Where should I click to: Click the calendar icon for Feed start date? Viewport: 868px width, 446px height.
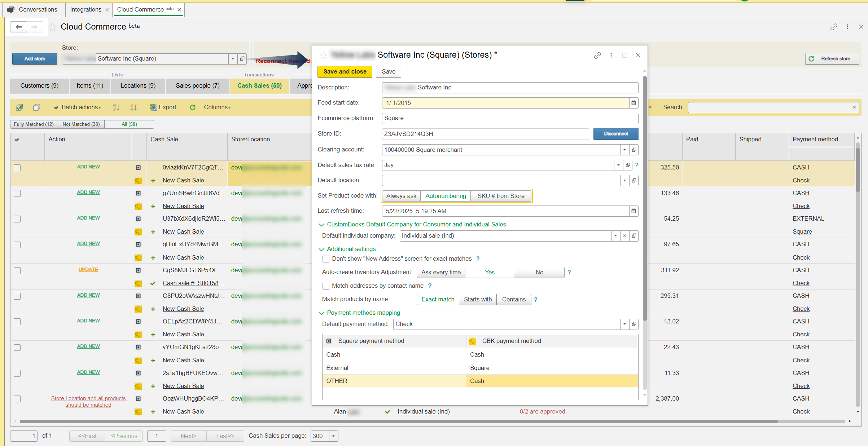click(x=634, y=103)
